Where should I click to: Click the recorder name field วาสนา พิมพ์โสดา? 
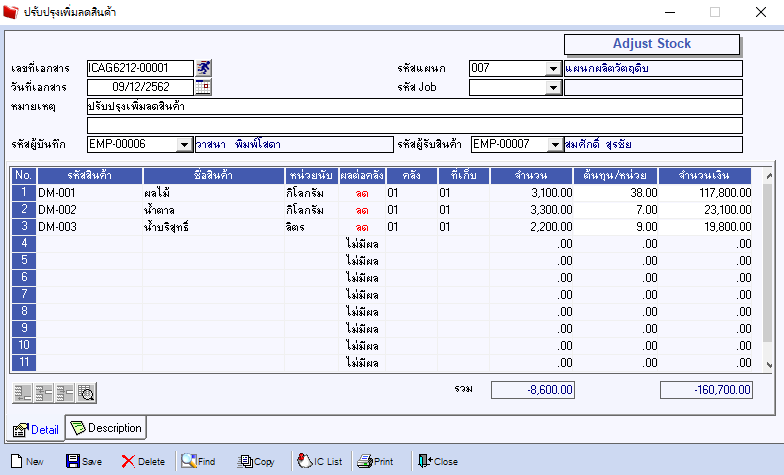(294, 144)
